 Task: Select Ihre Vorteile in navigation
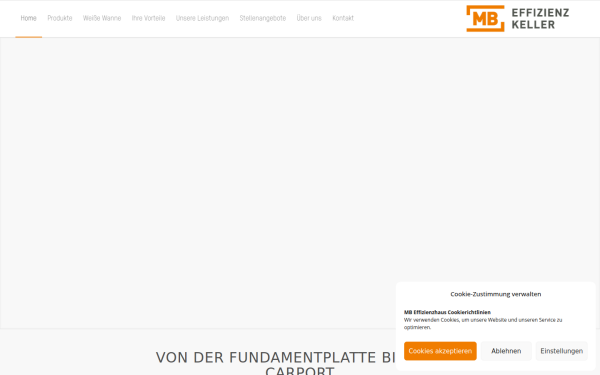pyautogui.click(x=148, y=18)
